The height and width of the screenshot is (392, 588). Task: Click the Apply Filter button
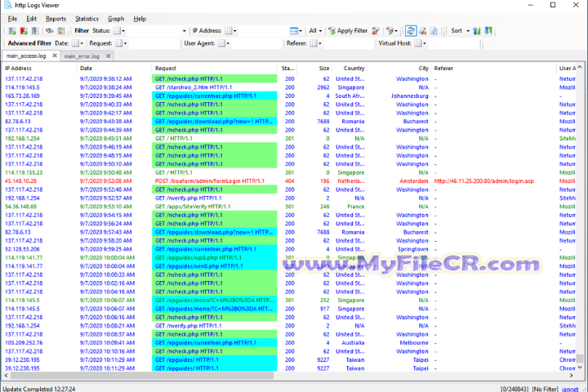click(x=348, y=31)
